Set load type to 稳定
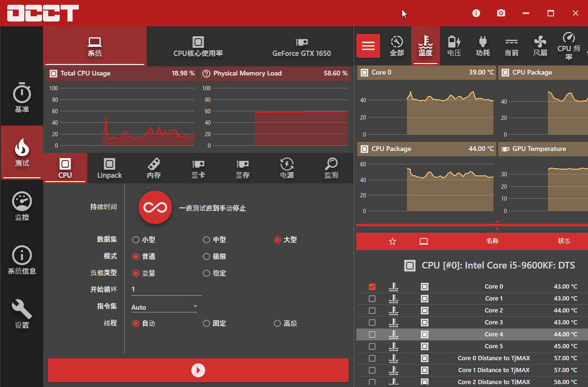Image resolution: width=588 pixels, height=387 pixels. click(x=214, y=273)
